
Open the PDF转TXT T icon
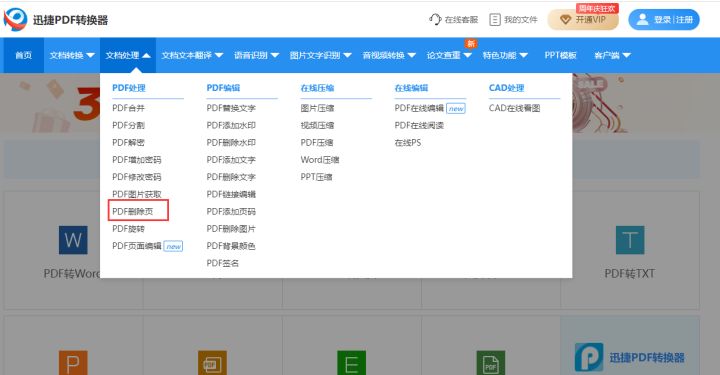click(x=630, y=240)
